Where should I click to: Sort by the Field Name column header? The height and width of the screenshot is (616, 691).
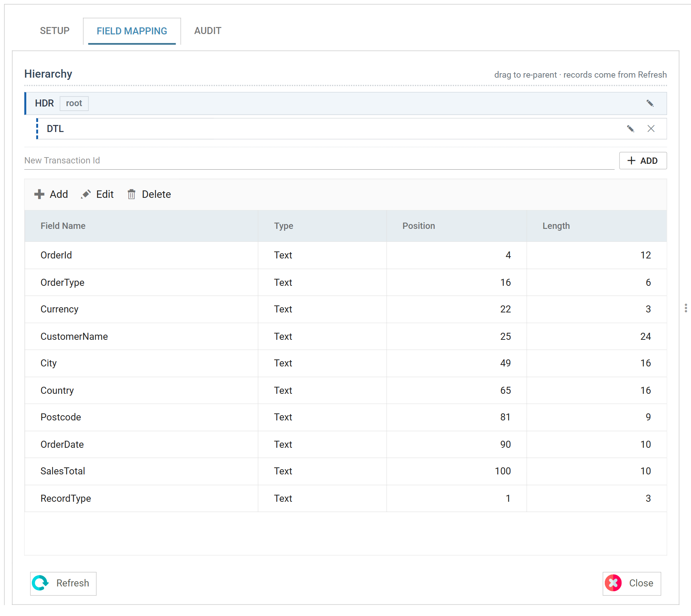141,226
